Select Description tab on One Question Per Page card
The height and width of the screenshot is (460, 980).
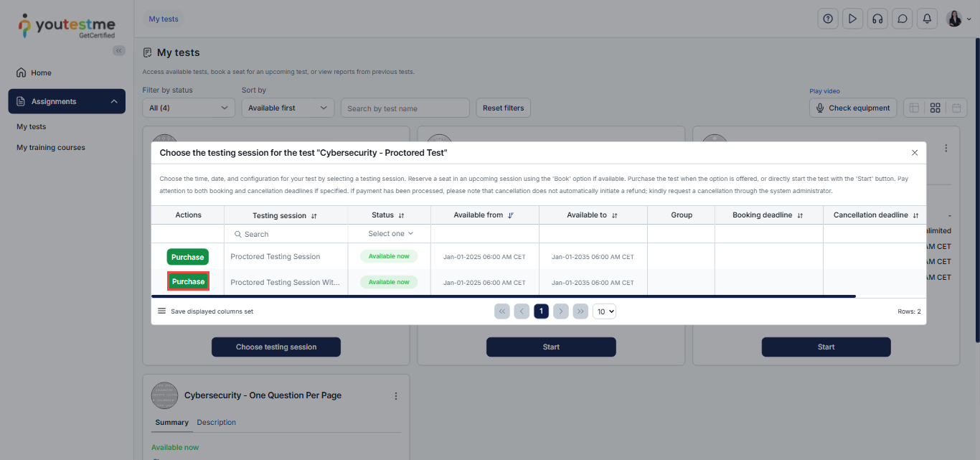point(217,423)
